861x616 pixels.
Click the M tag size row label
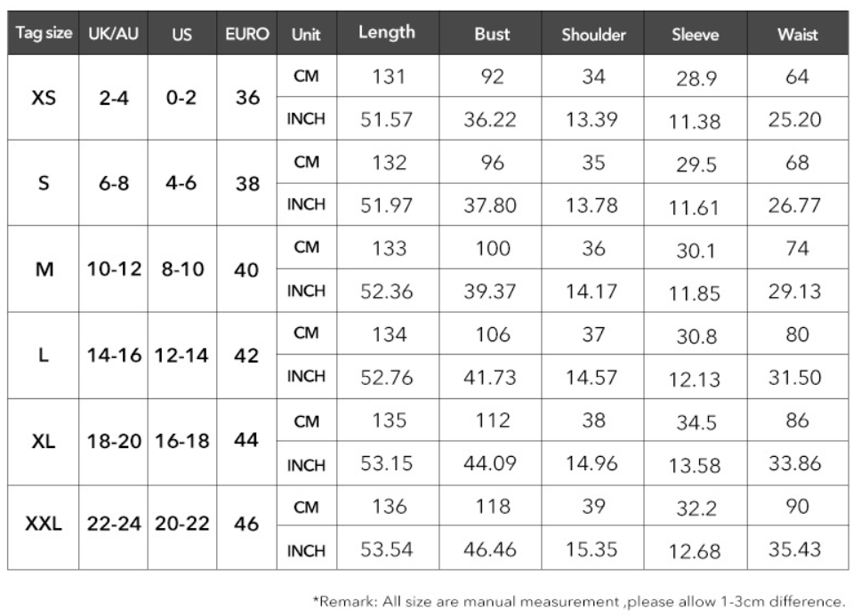[x=44, y=269]
